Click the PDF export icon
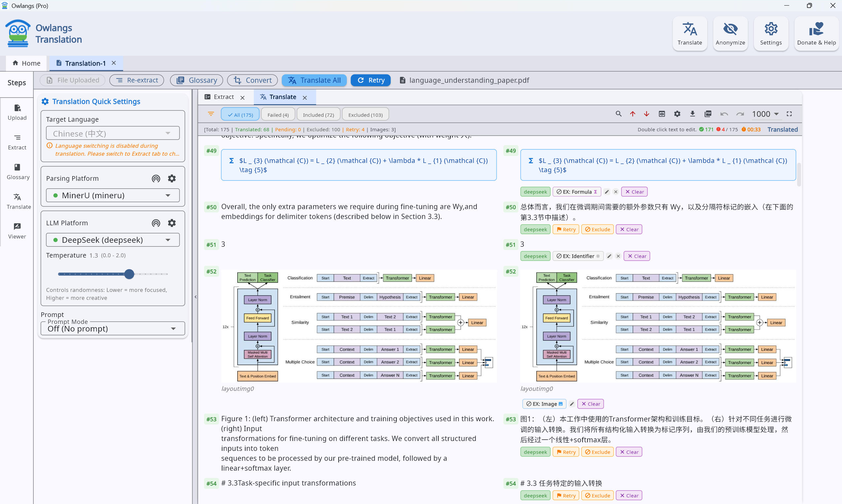842x504 pixels. tap(708, 114)
